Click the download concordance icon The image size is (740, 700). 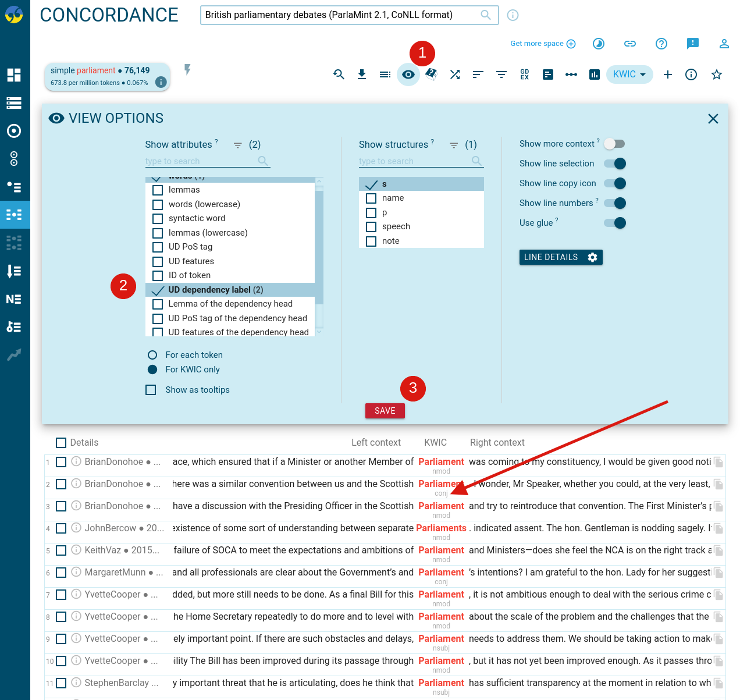pyautogui.click(x=362, y=74)
